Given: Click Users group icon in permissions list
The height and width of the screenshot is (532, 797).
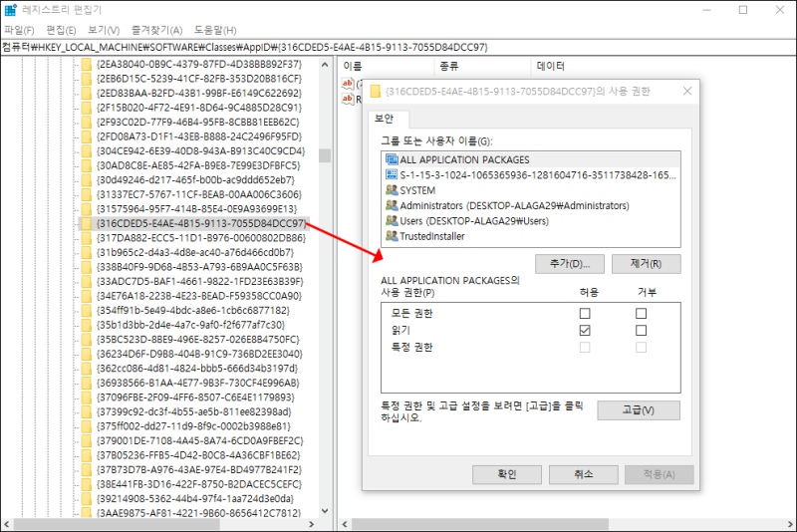Looking at the screenshot, I should (392, 220).
